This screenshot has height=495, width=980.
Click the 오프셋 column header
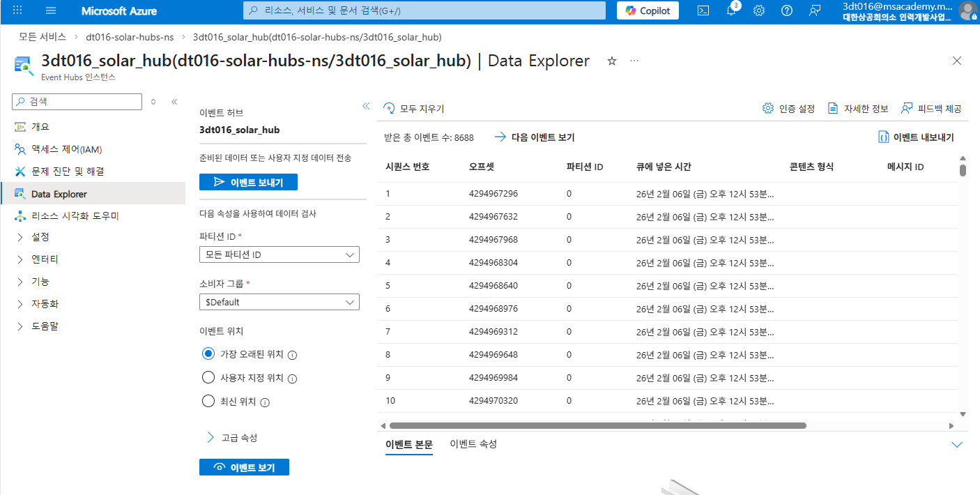(482, 167)
